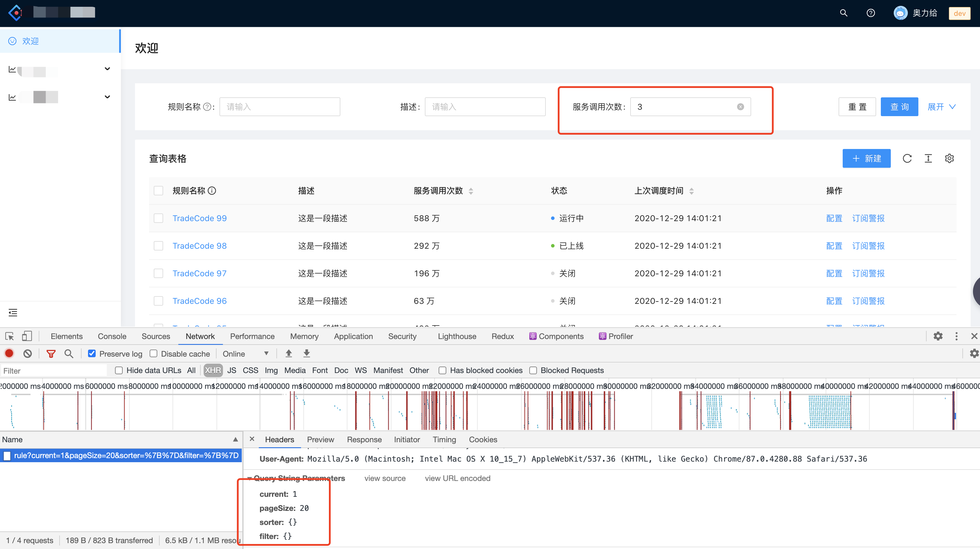980x549 pixels.
Task: Open table column settings gear
Action: tap(949, 158)
